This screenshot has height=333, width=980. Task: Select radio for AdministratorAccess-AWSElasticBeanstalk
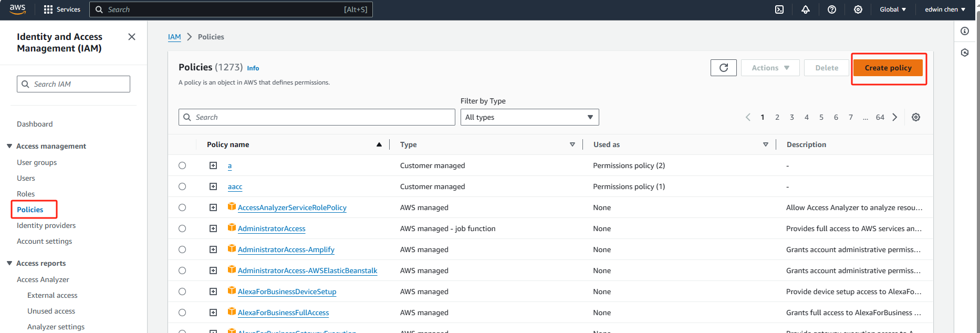pyautogui.click(x=182, y=270)
